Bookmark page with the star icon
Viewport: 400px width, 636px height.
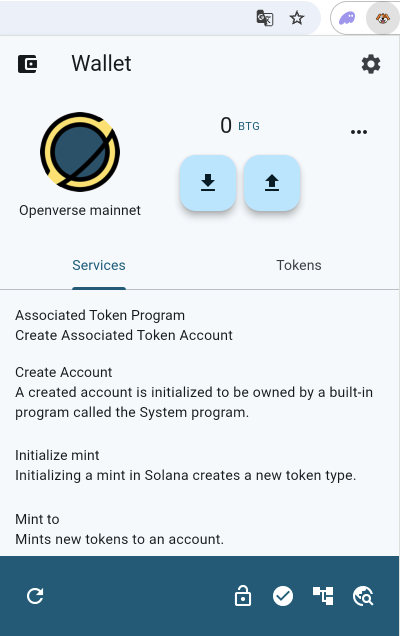point(297,18)
